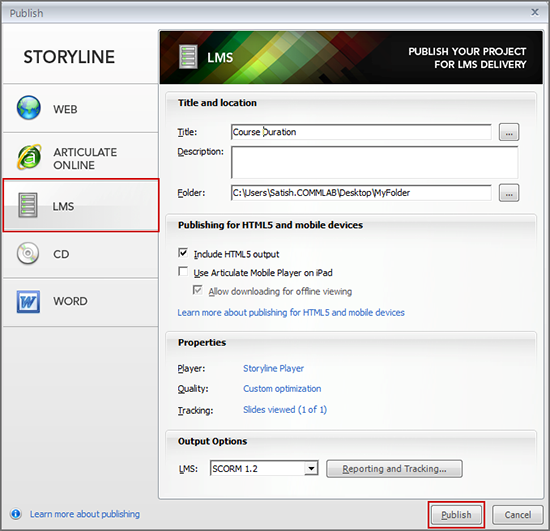
Task: Click the Publish button
Action: click(456, 515)
